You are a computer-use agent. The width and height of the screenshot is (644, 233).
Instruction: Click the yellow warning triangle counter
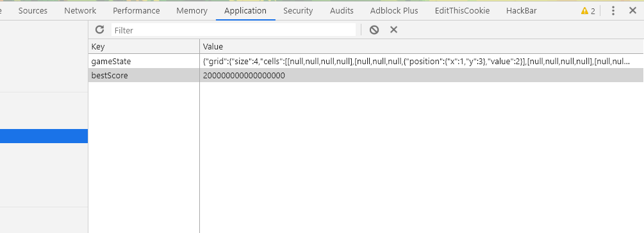588,11
